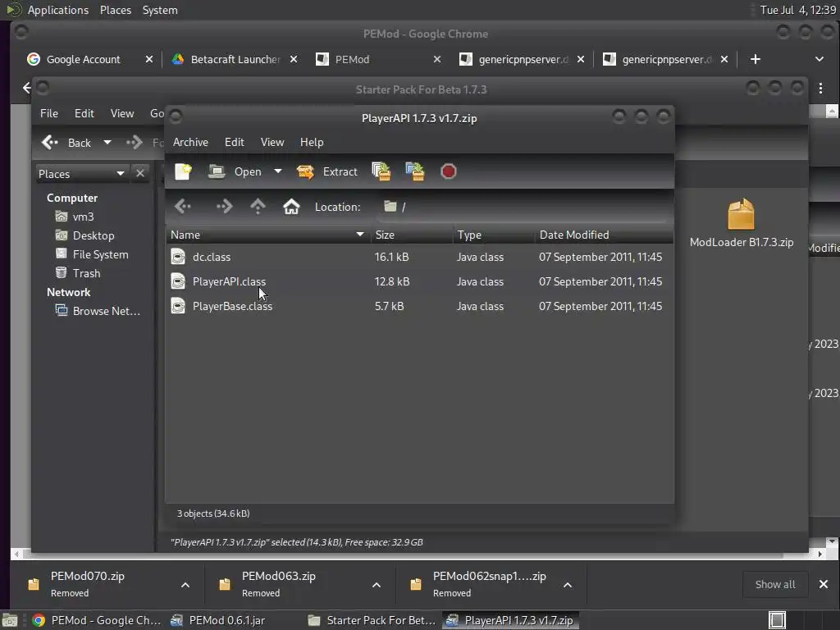Click the Open archive button
This screenshot has width=840, height=630.
[235, 171]
